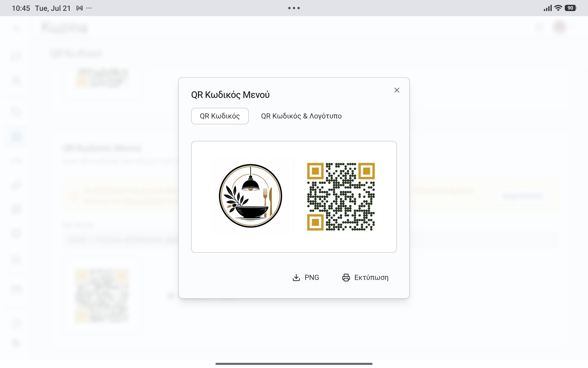
Task: Click the printer icon beside Εκτύπωση
Action: click(346, 277)
